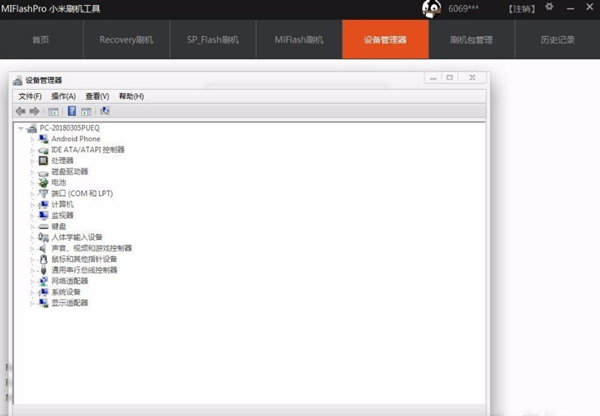
Task: Open the 首页 tab
Action: click(x=41, y=39)
